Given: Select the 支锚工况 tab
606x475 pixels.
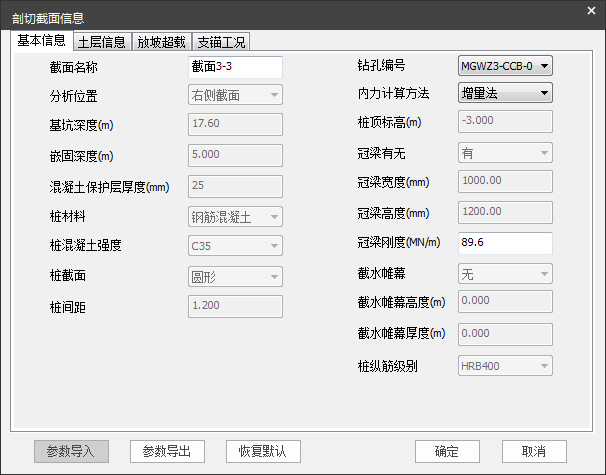Looking at the screenshot, I should 221,42.
